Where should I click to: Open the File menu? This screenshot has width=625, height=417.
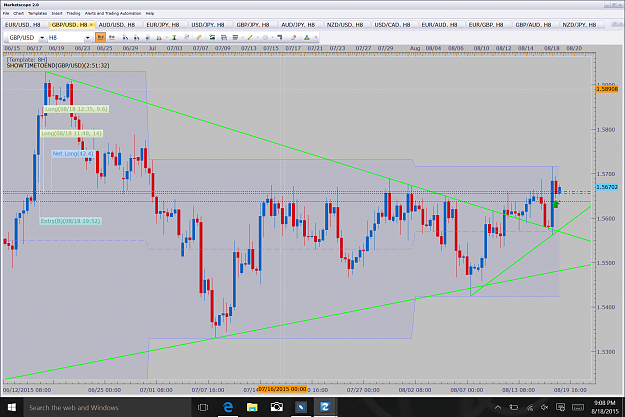click(6, 13)
